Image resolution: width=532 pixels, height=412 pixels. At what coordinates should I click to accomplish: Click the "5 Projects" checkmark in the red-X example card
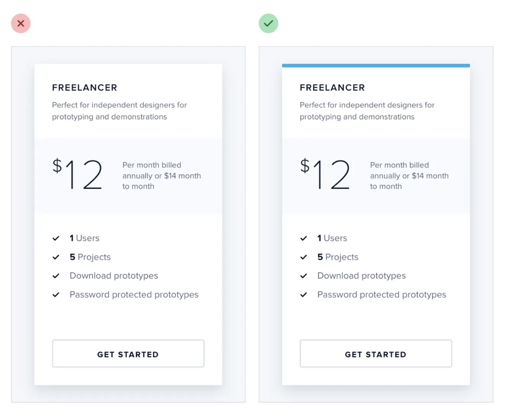[x=56, y=257]
